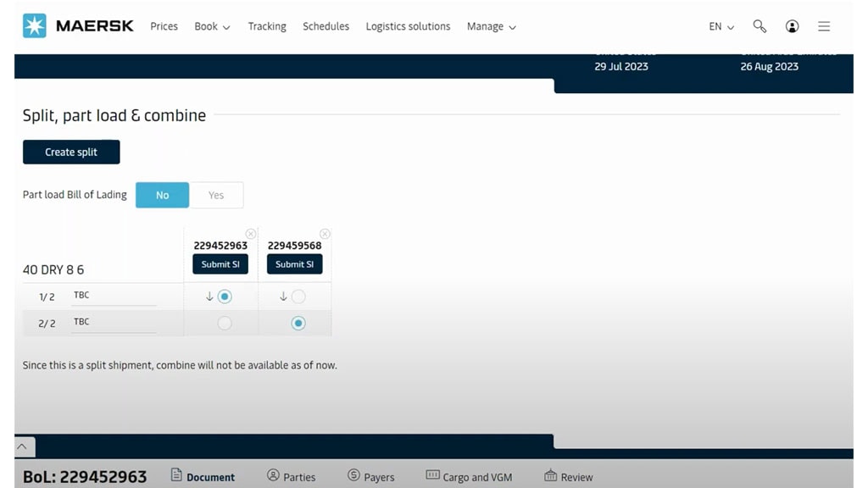
Task: Open the Manage dropdown
Action: point(491,26)
